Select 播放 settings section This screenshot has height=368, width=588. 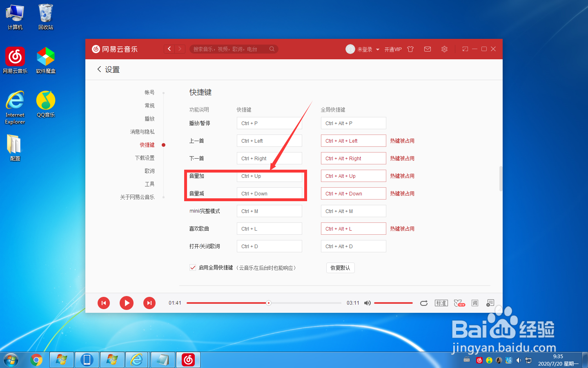149,119
